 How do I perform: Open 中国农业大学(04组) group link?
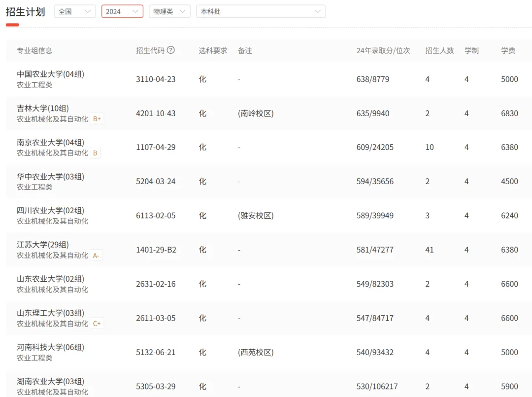[51, 74]
